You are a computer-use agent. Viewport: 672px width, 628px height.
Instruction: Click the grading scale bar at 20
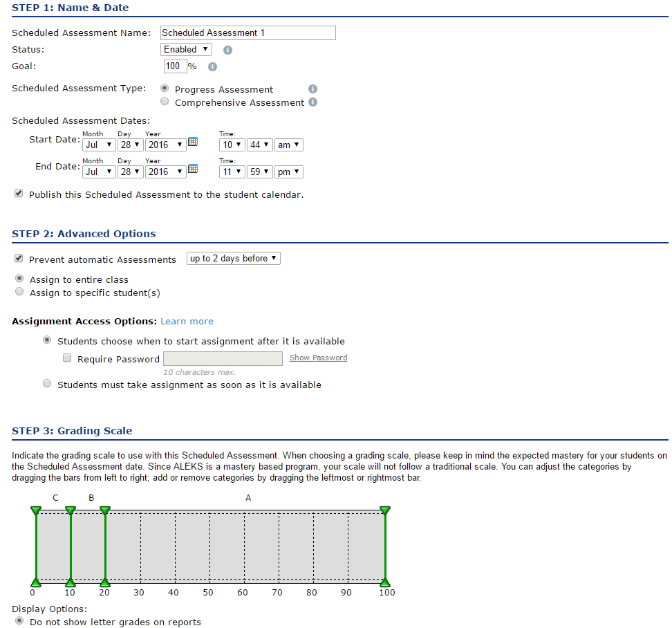(105, 546)
